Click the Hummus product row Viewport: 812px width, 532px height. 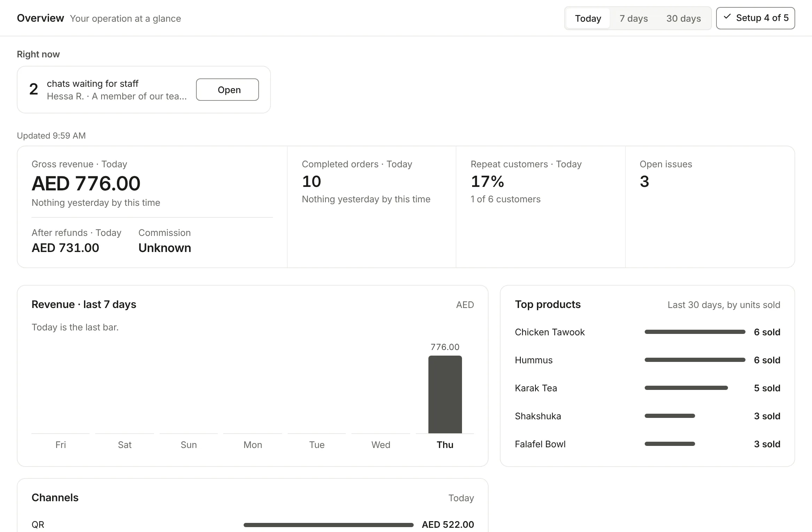click(647, 360)
